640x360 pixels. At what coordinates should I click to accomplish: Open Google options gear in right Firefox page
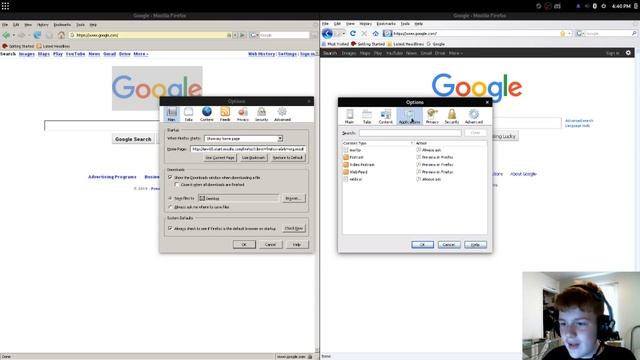[628, 53]
